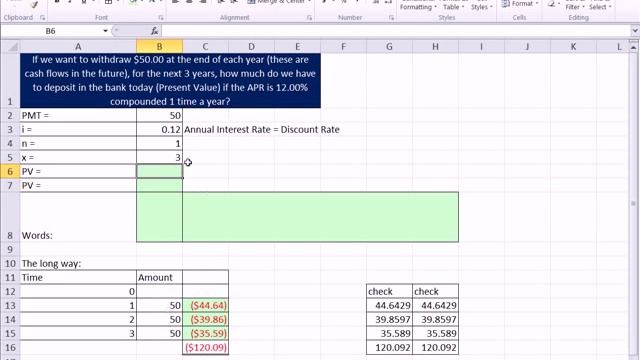Select the blue question text cell
The width and height of the screenshot is (640, 360).
tap(170, 80)
